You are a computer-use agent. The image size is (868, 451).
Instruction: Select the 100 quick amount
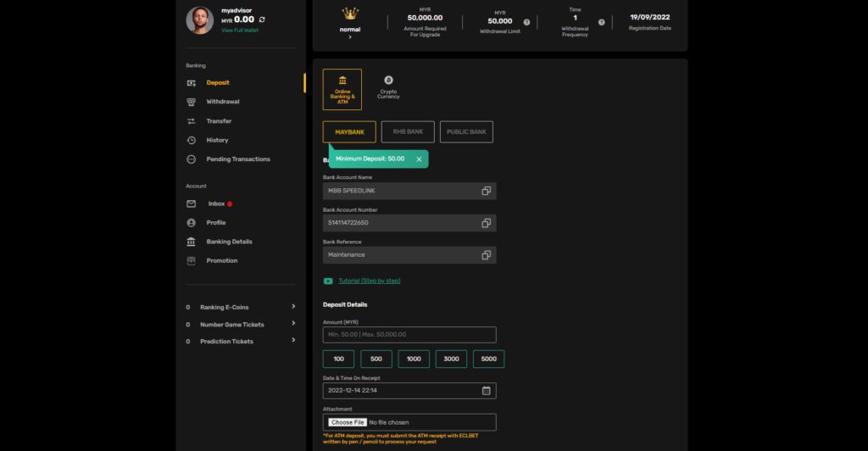tap(338, 359)
